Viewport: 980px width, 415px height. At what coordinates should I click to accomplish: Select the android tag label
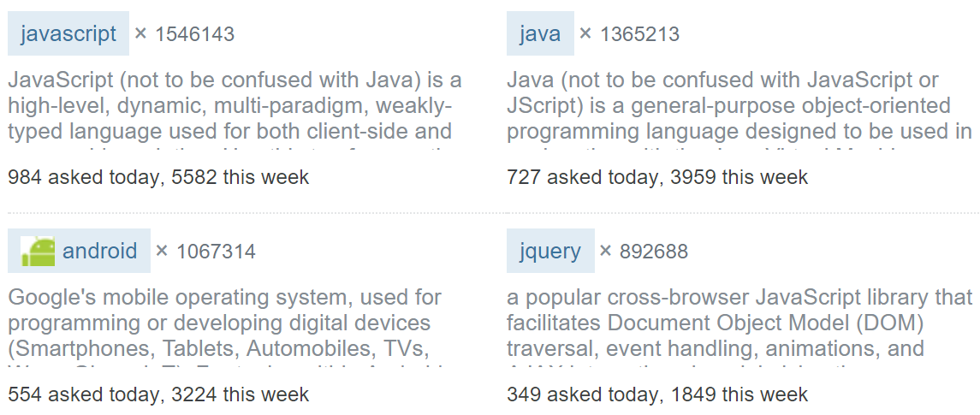(x=99, y=251)
